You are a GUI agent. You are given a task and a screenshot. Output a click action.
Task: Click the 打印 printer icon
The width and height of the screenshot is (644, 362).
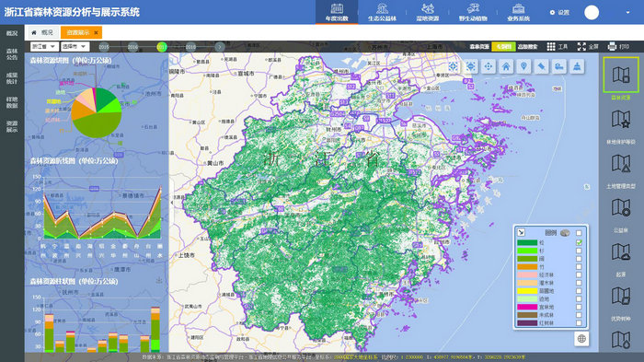point(612,46)
